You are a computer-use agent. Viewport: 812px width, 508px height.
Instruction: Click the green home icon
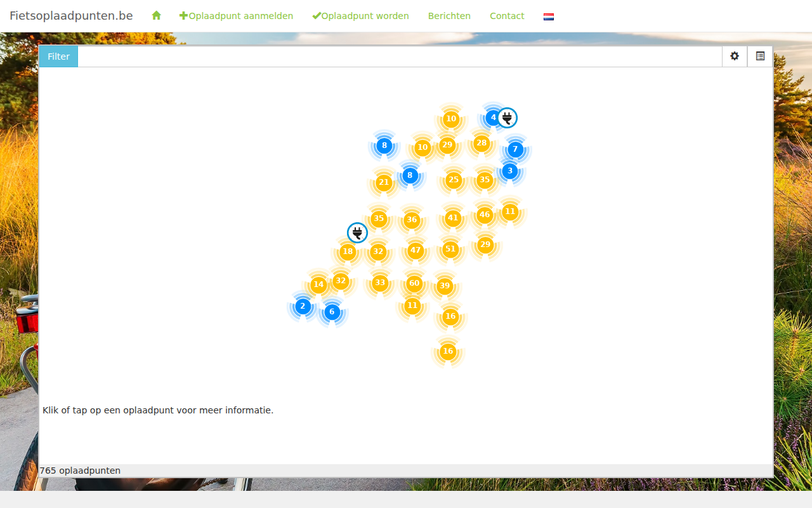click(x=157, y=16)
